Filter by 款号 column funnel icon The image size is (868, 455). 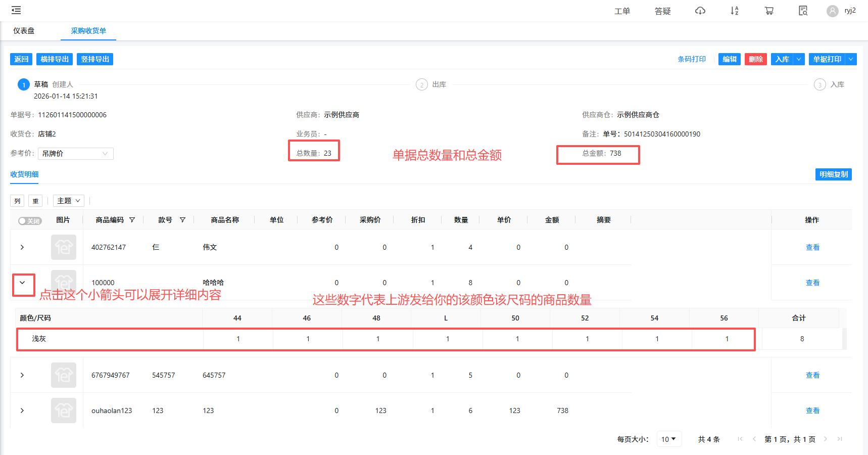tap(182, 220)
